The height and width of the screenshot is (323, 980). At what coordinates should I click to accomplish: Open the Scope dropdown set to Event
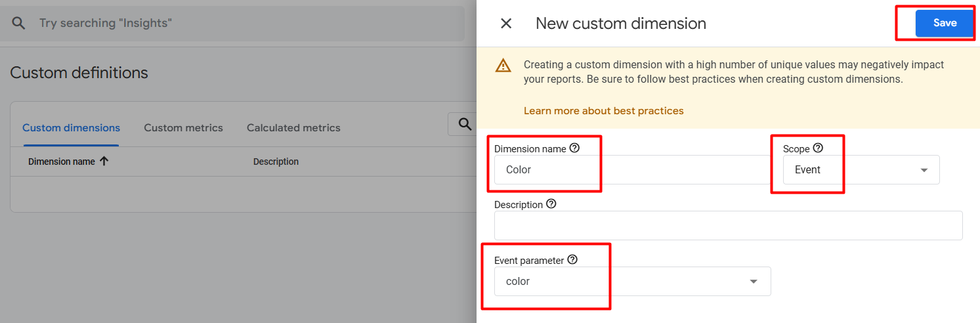coord(861,170)
